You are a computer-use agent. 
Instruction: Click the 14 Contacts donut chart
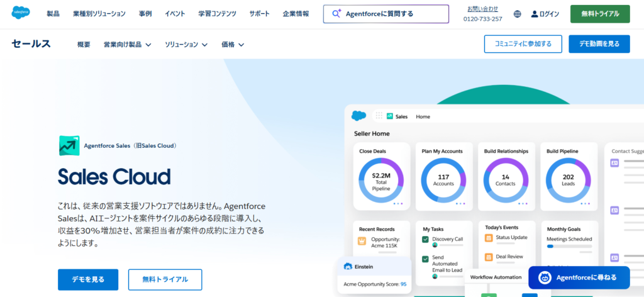(x=506, y=181)
